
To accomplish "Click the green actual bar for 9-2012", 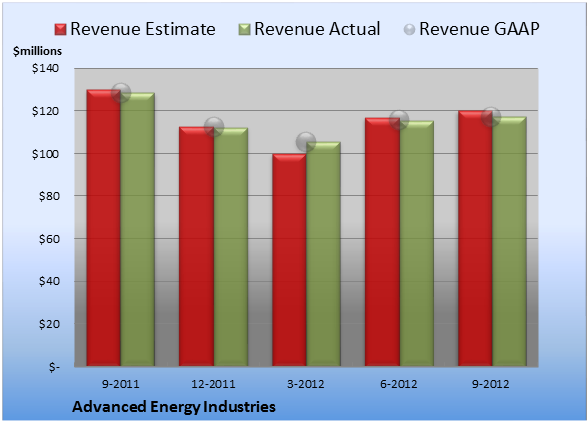I will coord(509,241).
